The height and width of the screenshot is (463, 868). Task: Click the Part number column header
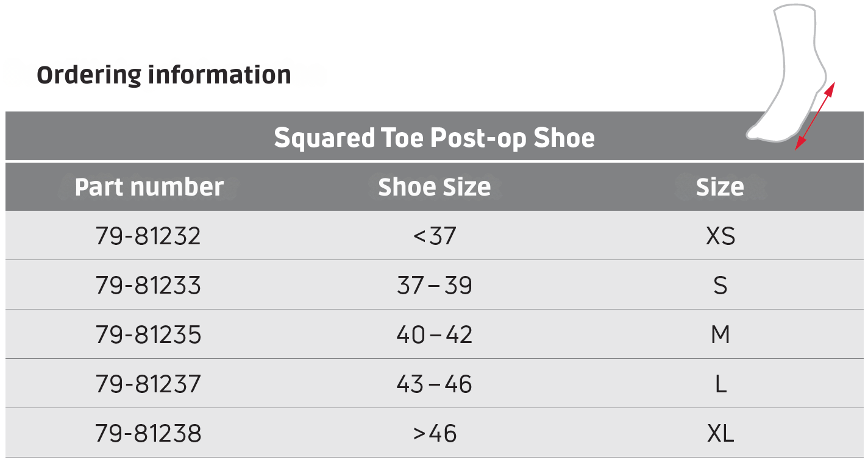tap(149, 187)
